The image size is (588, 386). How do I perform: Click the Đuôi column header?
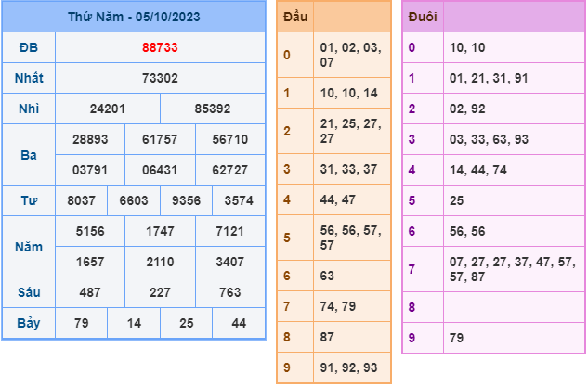tap(423, 17)
